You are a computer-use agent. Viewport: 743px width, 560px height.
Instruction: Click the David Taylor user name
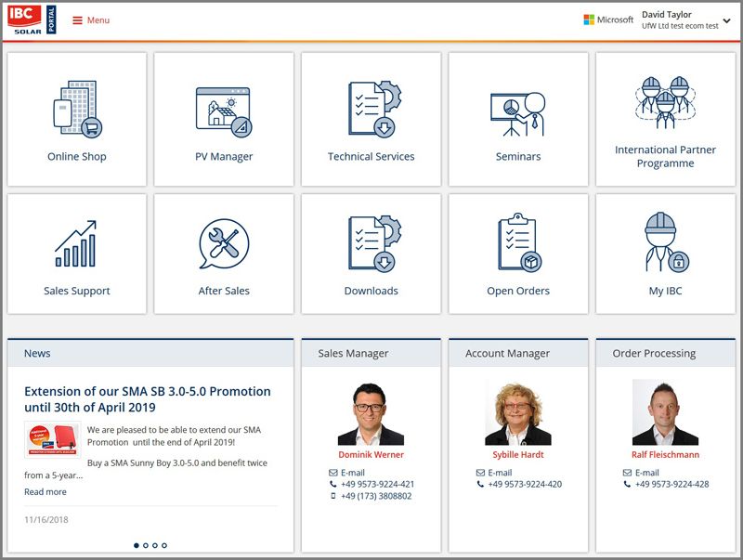point(667,15)
